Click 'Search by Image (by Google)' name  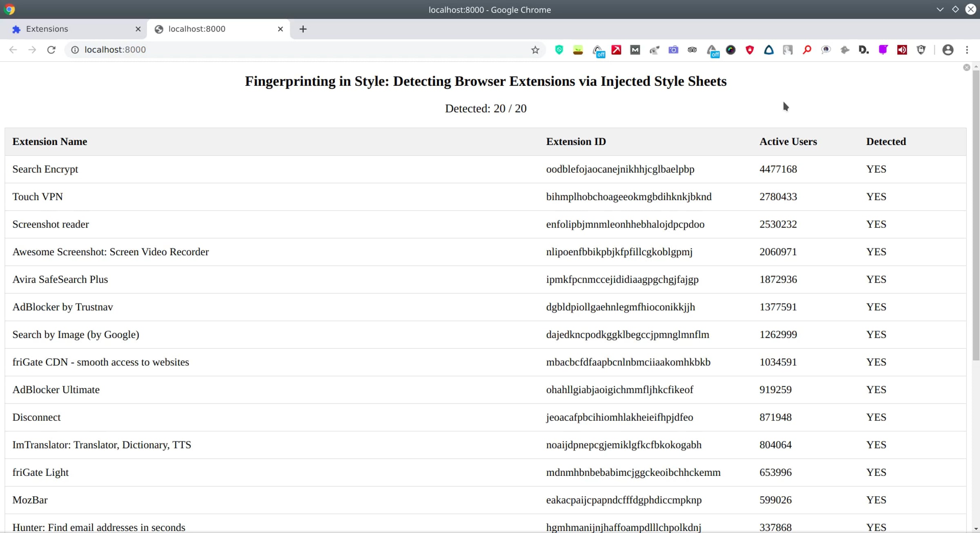pyautogui.click(x=76, y=335)
